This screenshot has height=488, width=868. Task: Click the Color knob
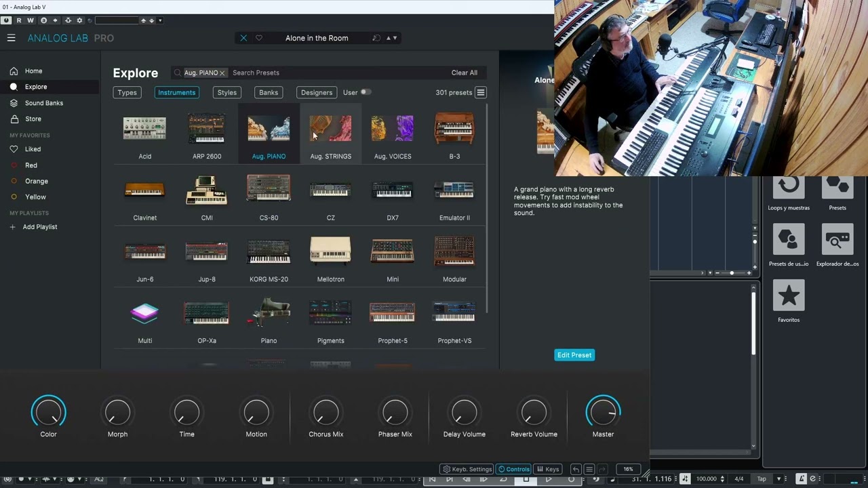tap(48, 412)
